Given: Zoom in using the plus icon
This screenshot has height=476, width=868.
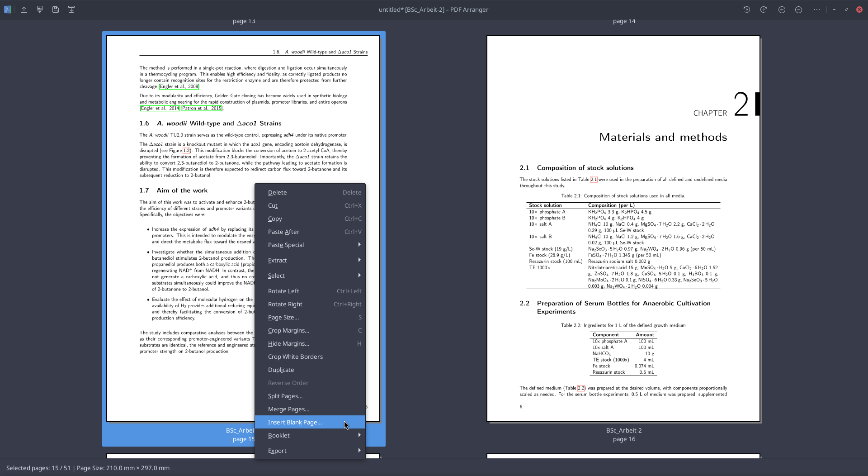Looking at the screenshot, I should coord(782,9).
